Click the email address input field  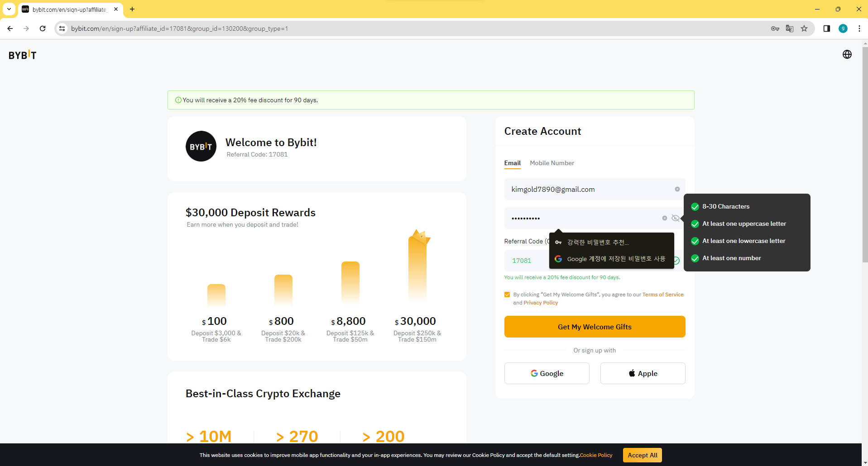point(589,189)
